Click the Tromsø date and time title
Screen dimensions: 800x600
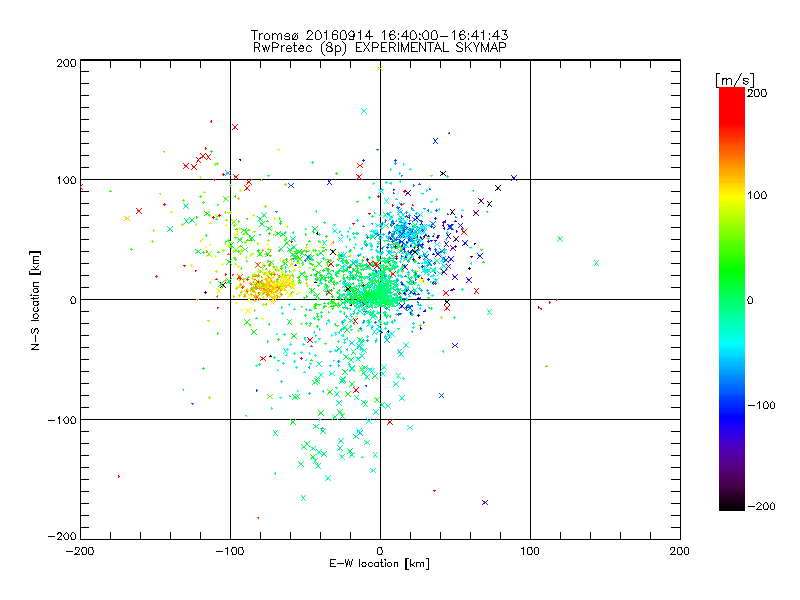[x=379, y=35]
